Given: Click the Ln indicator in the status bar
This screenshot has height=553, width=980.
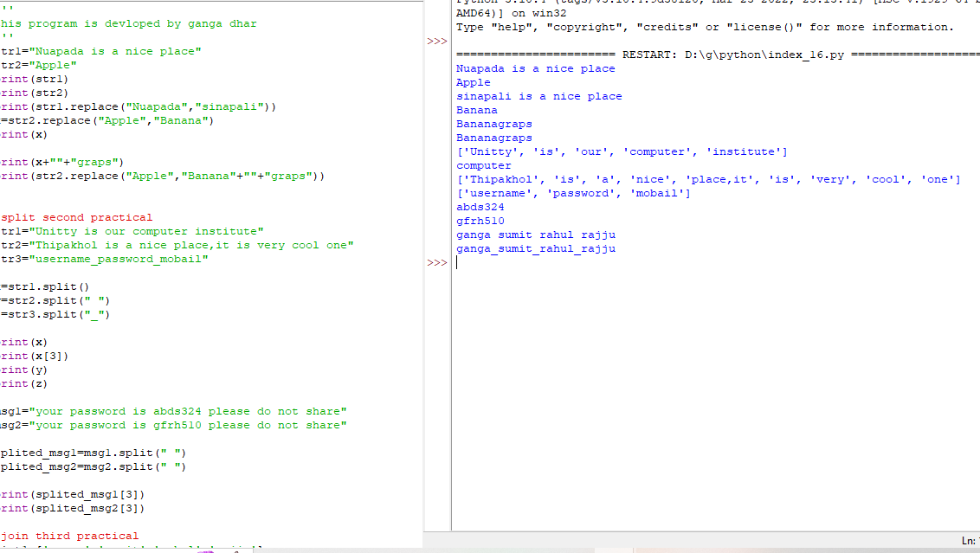Looking at the screenshot, I should pos(968,541).
